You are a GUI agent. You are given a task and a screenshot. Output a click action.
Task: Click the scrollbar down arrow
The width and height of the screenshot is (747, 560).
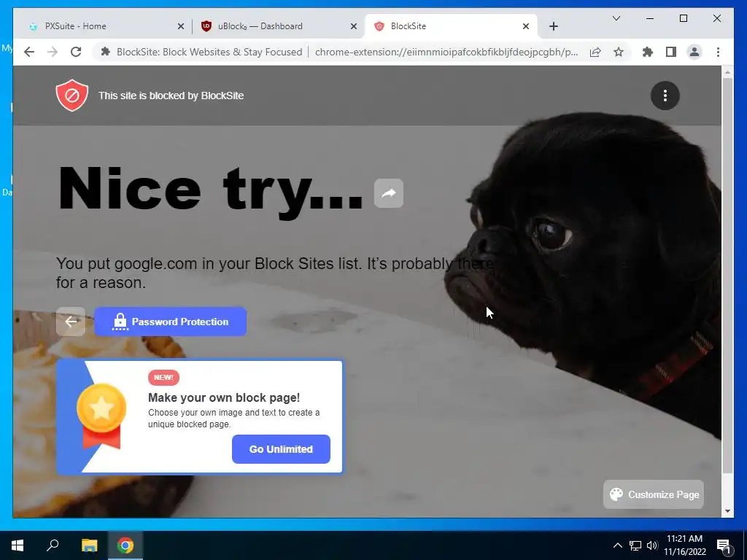(x=727, y=511)
